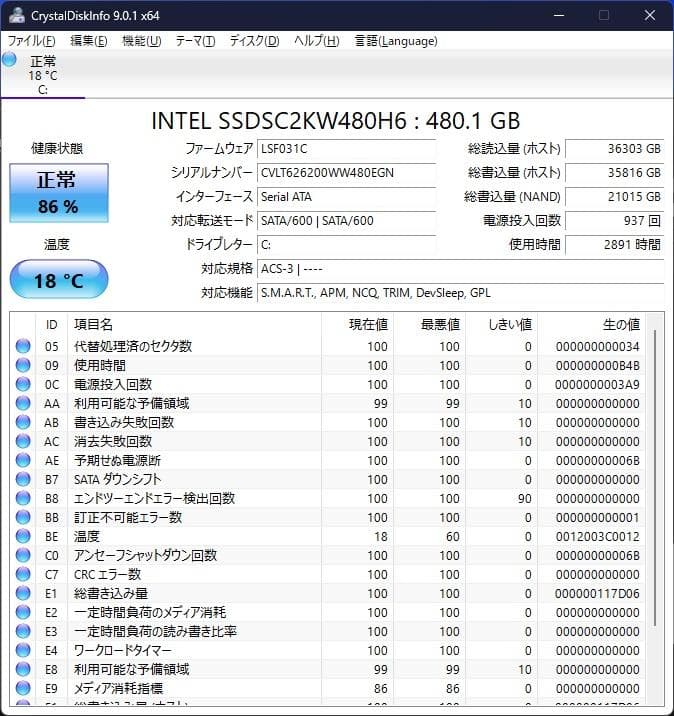This screenshot has height=716, width=674.
Task: Click status orb for E8 利用可能な予備領域
Action: click(23, 669)
